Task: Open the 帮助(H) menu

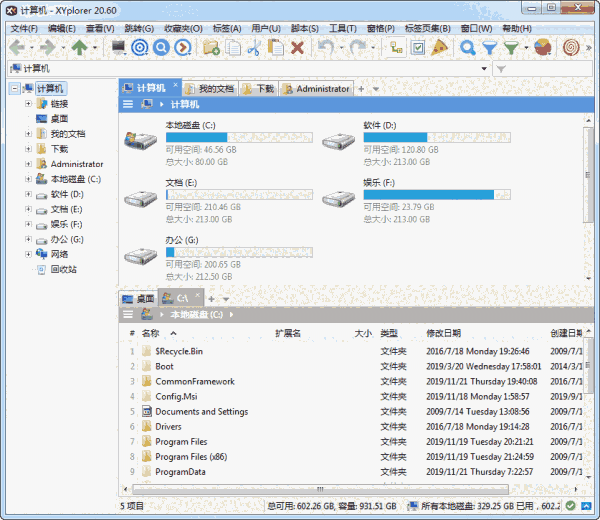Action: point(517,29)
